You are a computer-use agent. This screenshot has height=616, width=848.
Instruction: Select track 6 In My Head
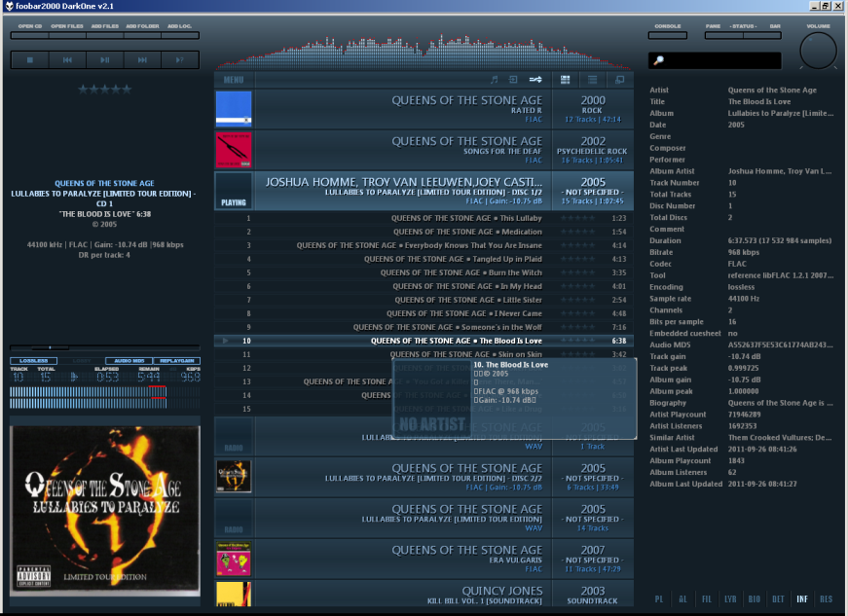(424, 286)
